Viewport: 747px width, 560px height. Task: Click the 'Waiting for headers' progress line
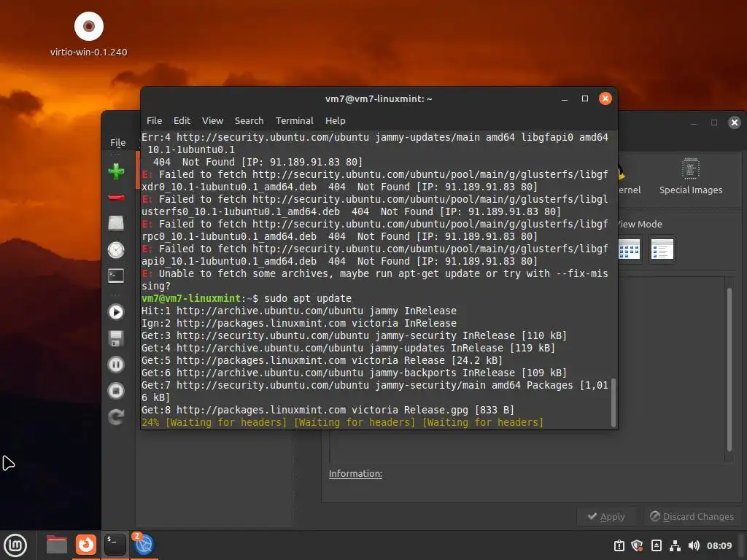[342, 422]
